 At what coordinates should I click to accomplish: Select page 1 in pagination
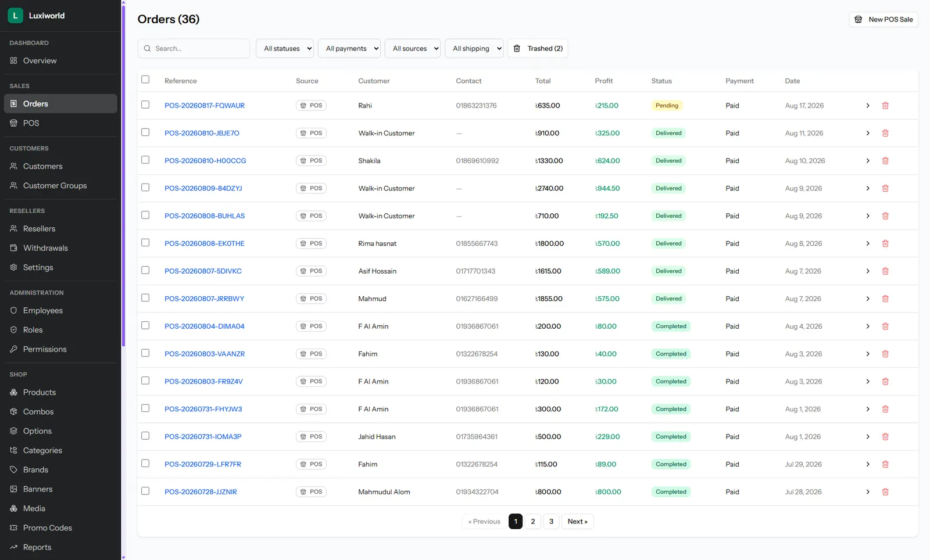point(516,522)
